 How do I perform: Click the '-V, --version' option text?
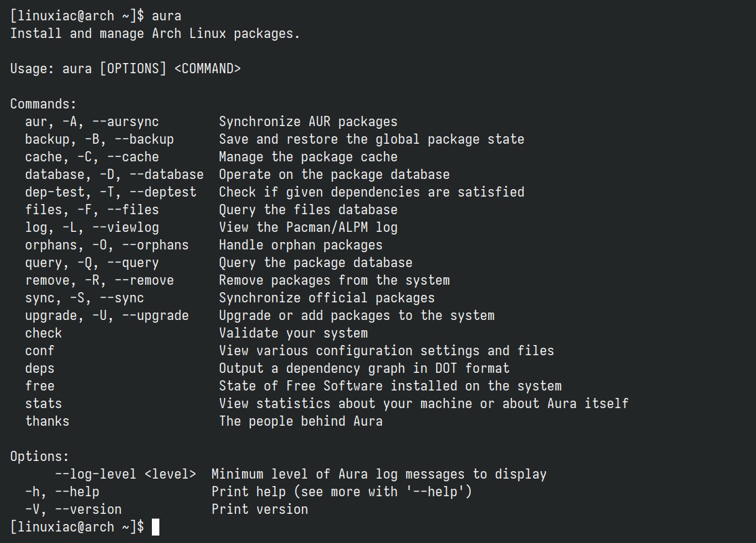click(73, 509)
